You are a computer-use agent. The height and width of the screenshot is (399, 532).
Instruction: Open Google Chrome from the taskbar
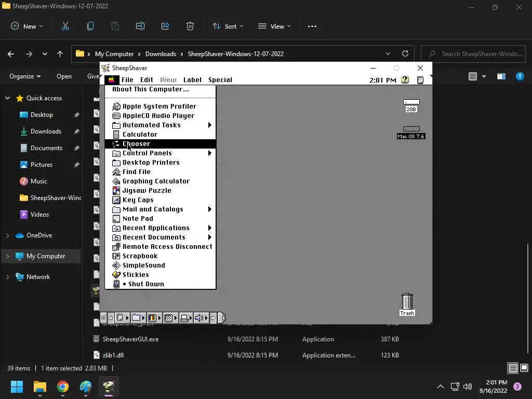coord(63,387)
